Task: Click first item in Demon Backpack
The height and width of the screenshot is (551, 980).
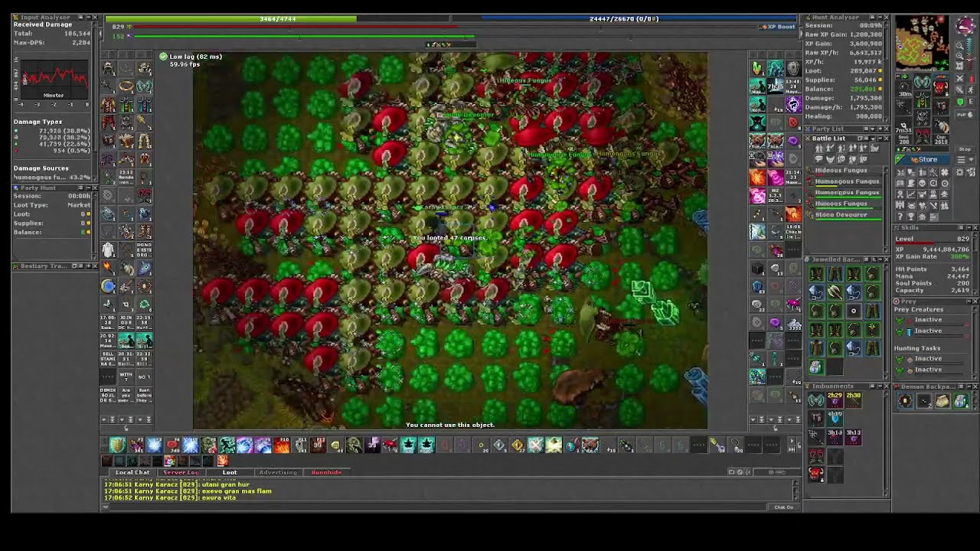Action: point(906,400)
